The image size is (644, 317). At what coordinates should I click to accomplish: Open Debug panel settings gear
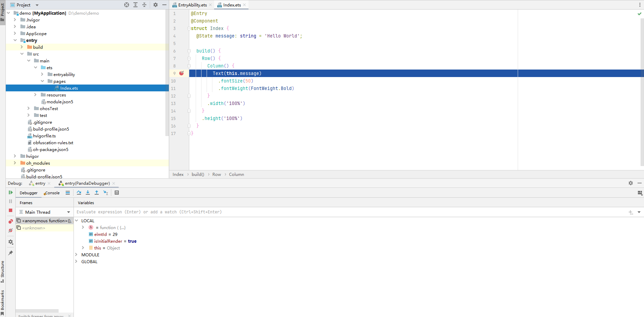[x=631, y=183]
